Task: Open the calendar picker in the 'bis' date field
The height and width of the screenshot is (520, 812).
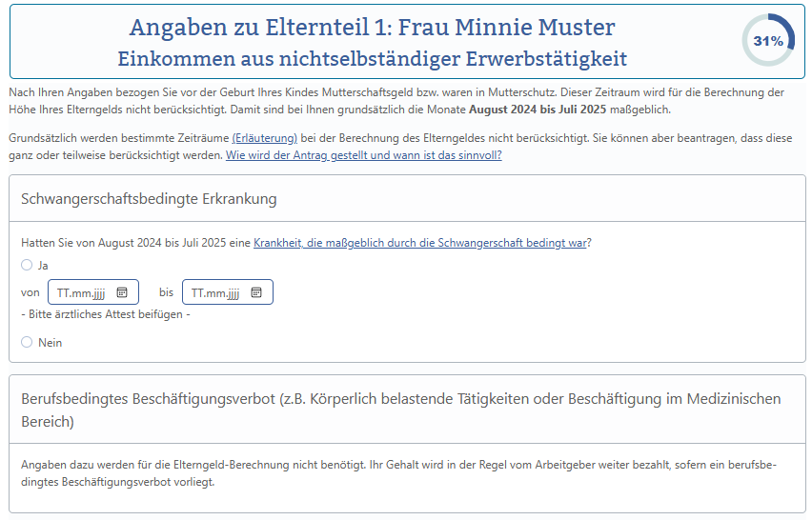Action: point(256,292)
